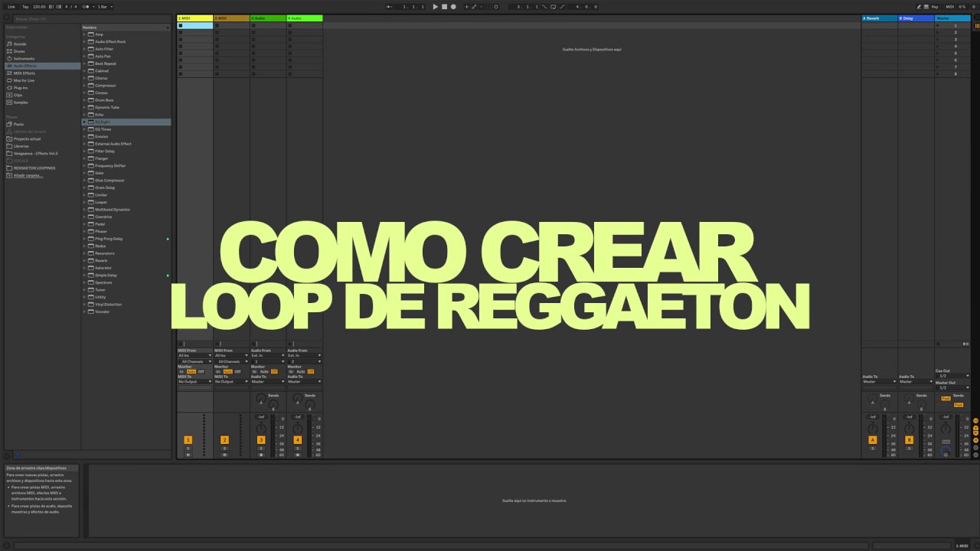Image resolution: width=980 pixels, height=551 pixels.
Task: Toggle the metronome in the control bar
Action: click(x=87, y=6)
